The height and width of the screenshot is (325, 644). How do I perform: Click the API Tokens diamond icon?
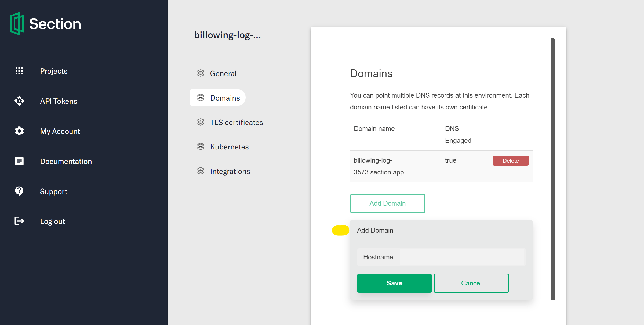[x=19, y=101]
